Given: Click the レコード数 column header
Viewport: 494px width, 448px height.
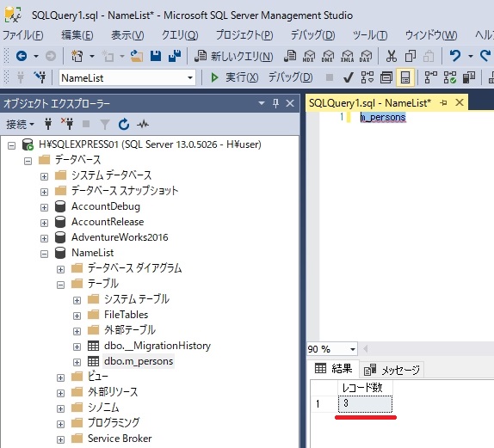Looking at the screenshot, I should (365, 388).
